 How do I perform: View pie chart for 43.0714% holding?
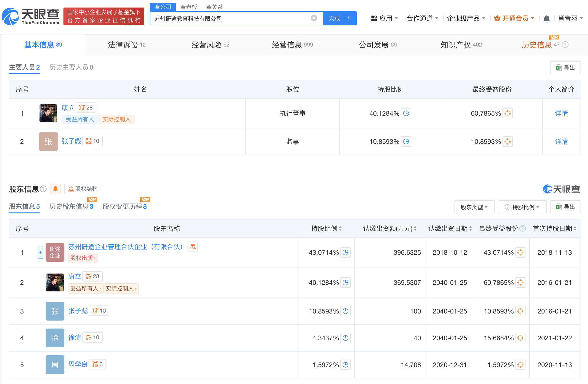345,253
